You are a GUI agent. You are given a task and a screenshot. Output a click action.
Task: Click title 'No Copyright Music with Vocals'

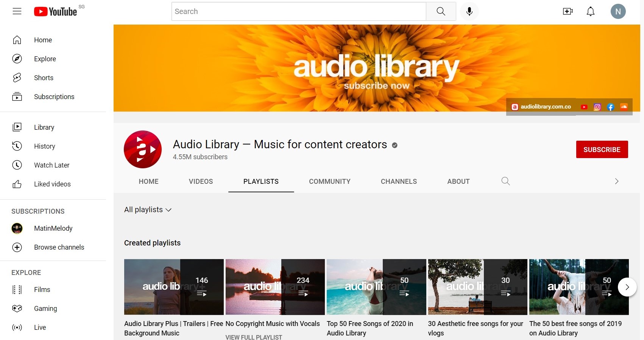click(x=273, y=324)
